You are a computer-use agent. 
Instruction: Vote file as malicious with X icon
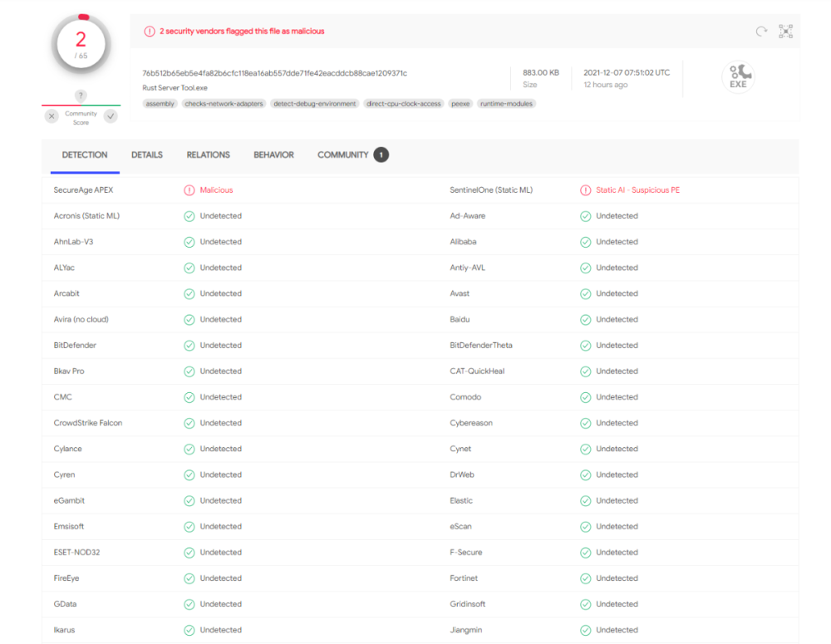[52, 117]
